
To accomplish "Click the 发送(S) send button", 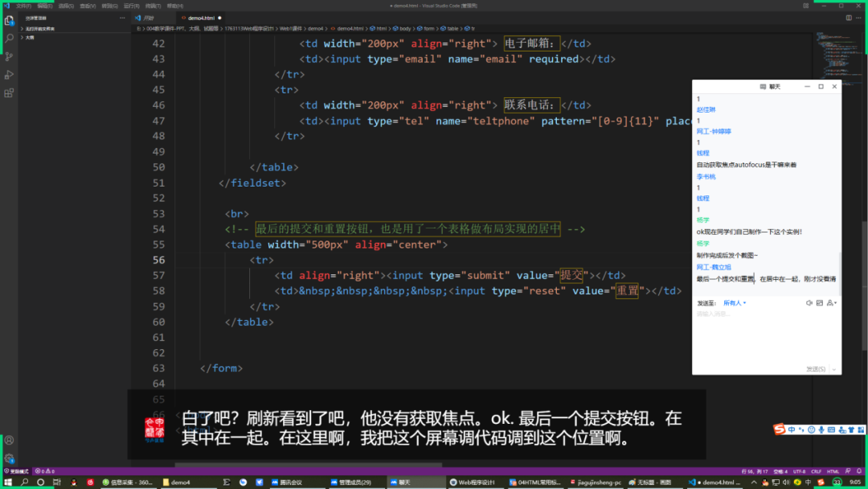I will pos(815,369).
